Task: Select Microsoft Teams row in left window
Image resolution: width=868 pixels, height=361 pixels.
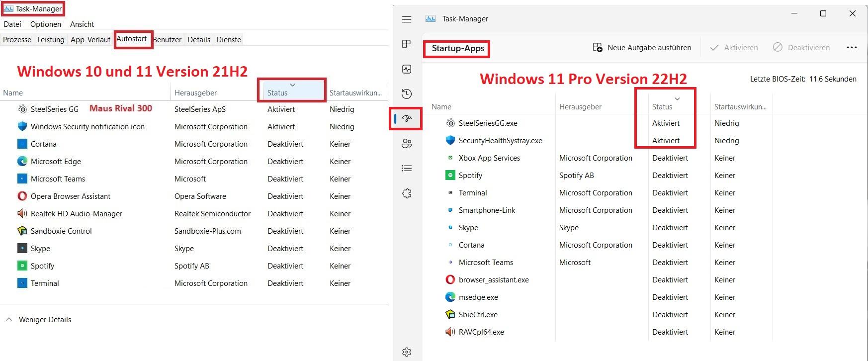Action: coord(194,179)
